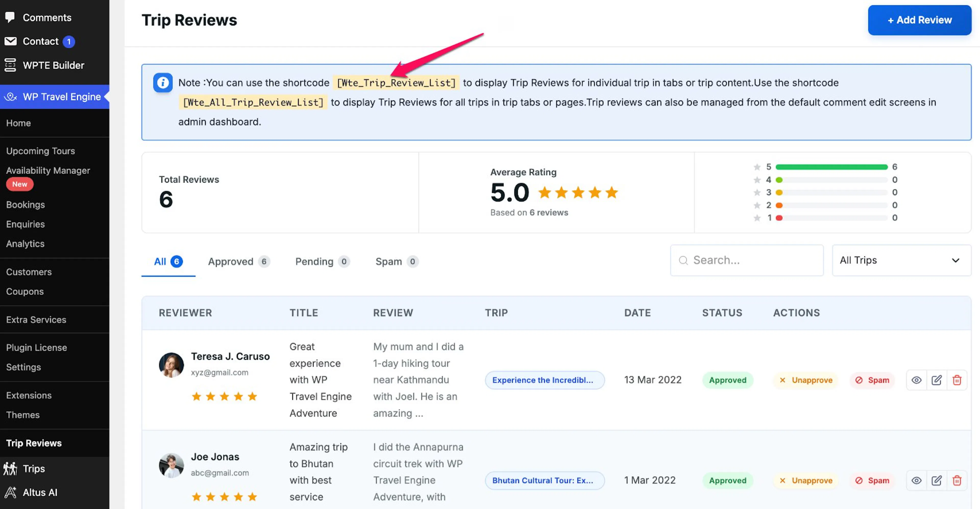This screenshot has height=509, width=980.
Task: Open the Trips sidebar icon
Action: pos(10,468)
